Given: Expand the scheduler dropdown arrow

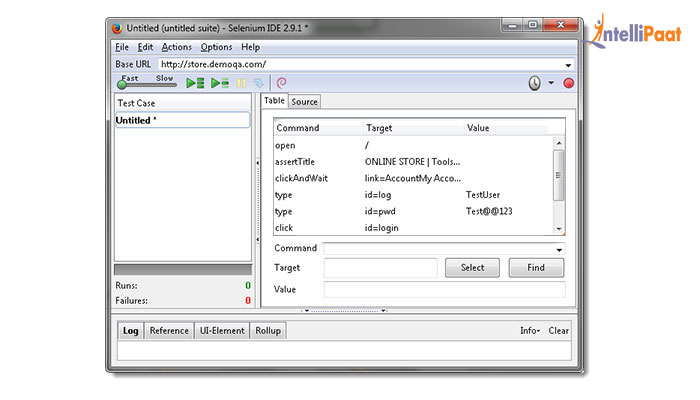Looking at the screenshot, I should click(x=551, y=83).
